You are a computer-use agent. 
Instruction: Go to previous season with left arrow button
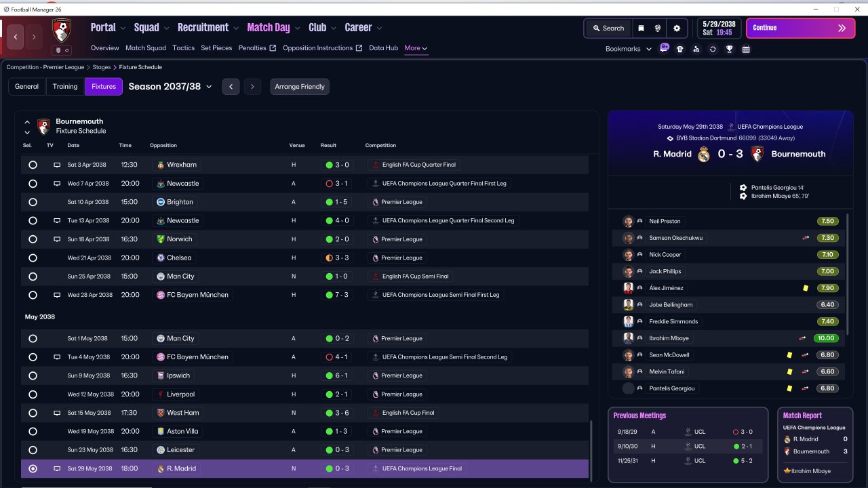[231, 87]
